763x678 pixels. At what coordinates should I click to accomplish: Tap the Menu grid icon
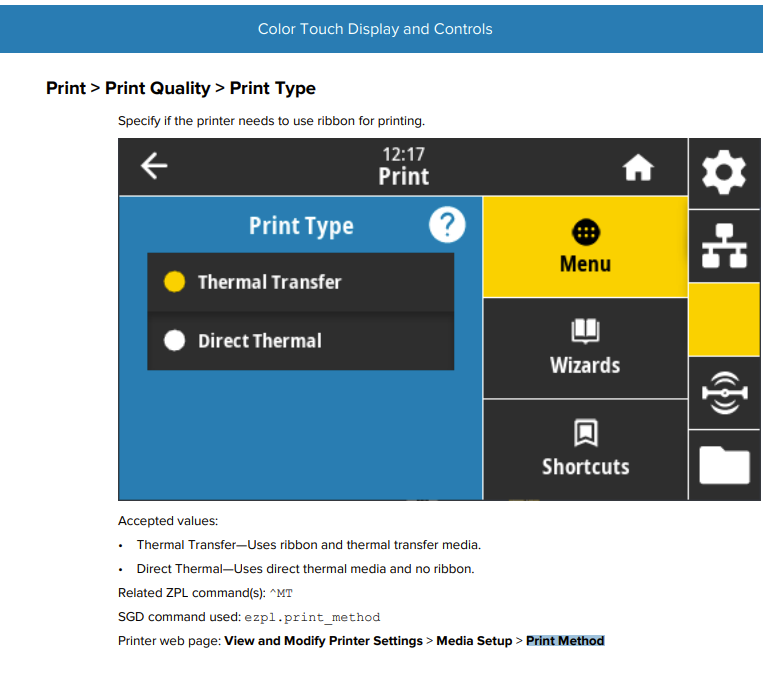585,232
